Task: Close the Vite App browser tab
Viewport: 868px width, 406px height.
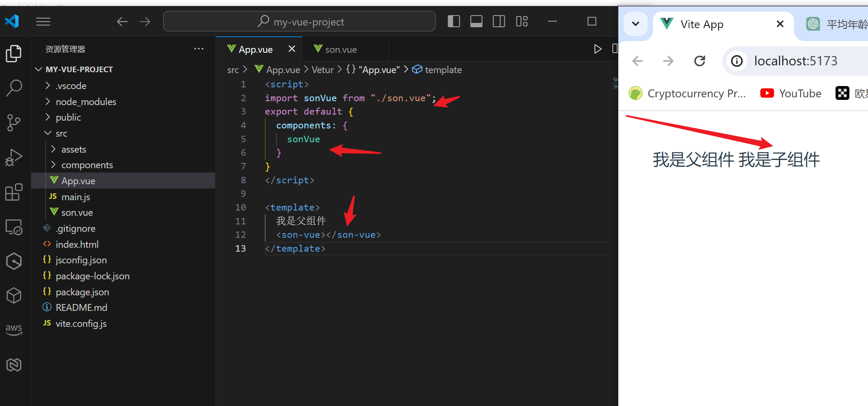Action: click(780, 24)
